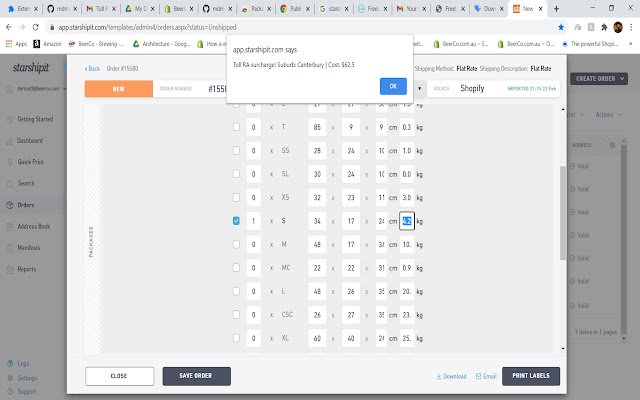
Task: Open Settings in the sidebar
Action: tap(27, 378)
